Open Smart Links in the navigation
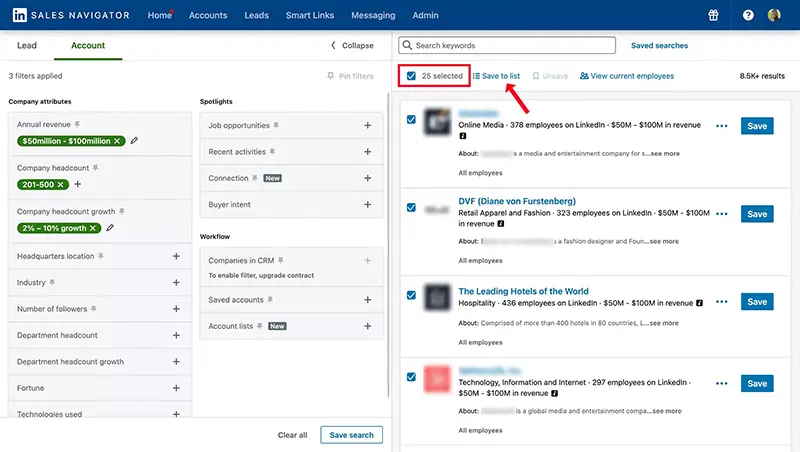Image resolution: width=800 pixels, height=452 pixels. point(310,15)
